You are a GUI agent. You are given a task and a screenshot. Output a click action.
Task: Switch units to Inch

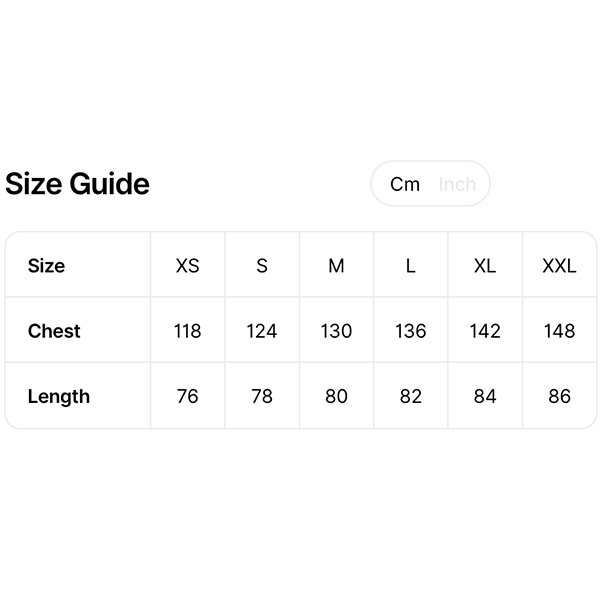point(457,184)
